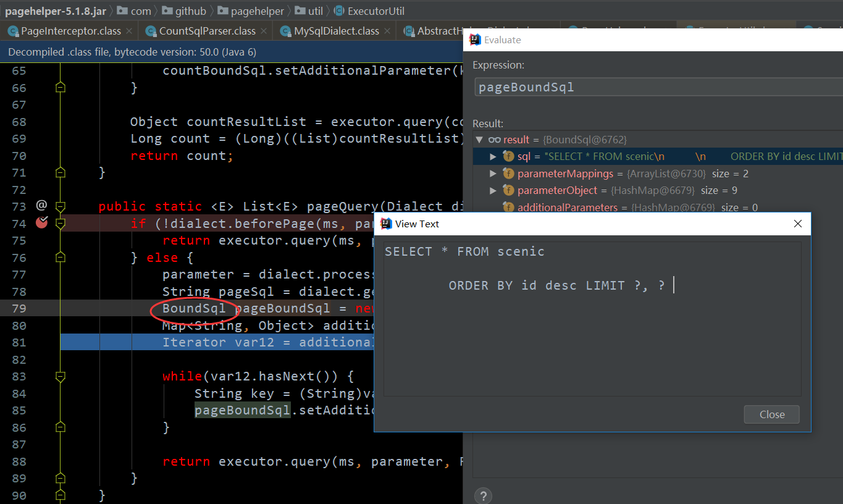Expand the parameterMappings tree node

pyautogui.click(x=493, y=174)
